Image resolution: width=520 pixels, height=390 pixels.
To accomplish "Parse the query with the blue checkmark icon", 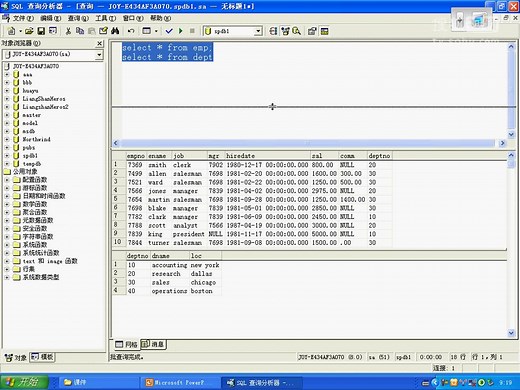I will click(x=169, y=31).
